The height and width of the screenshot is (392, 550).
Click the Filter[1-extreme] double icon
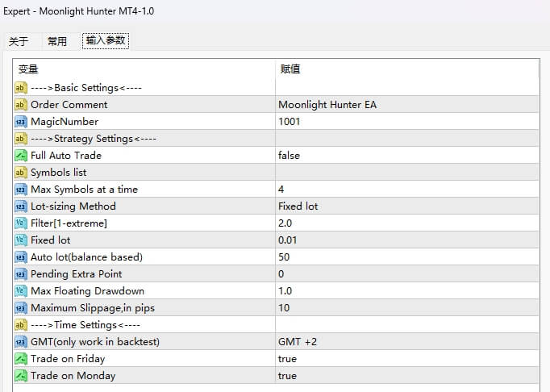pyautogui.click(x=21, y=223)
